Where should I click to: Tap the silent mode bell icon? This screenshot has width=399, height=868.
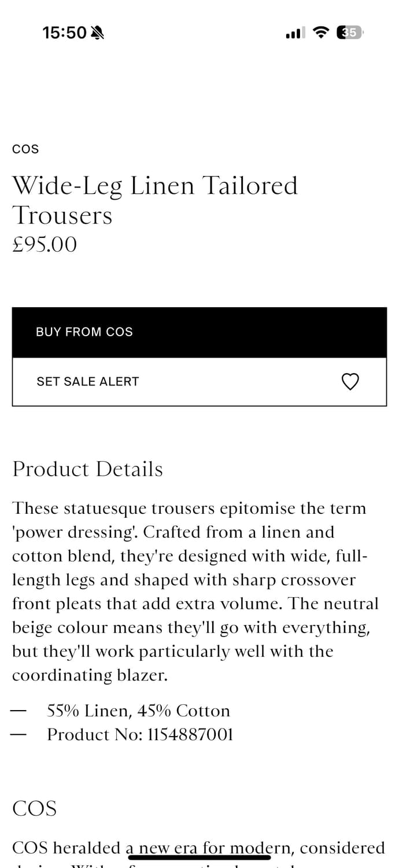click(x=97, y=33)
